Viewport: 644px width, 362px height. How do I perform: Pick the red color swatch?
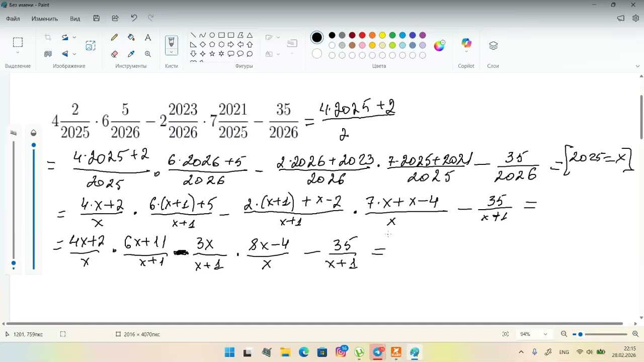click(362, 35)
